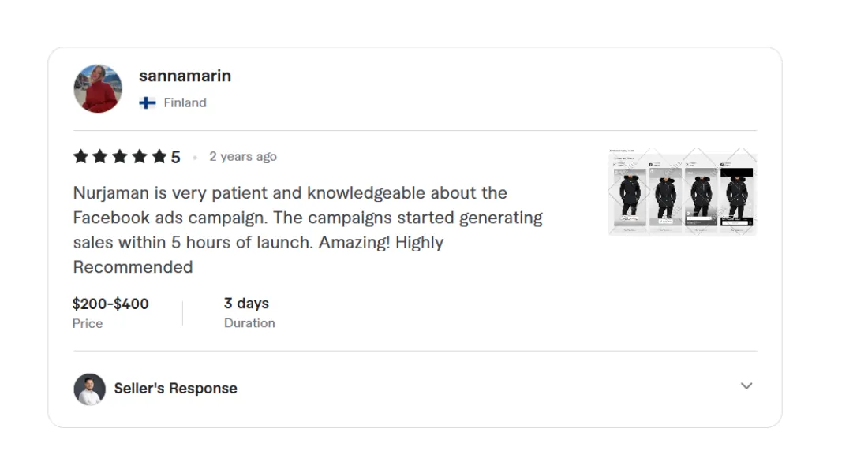The image size is (868, 473).
Task: Click the fourth rating star
Action: (140, 156)
